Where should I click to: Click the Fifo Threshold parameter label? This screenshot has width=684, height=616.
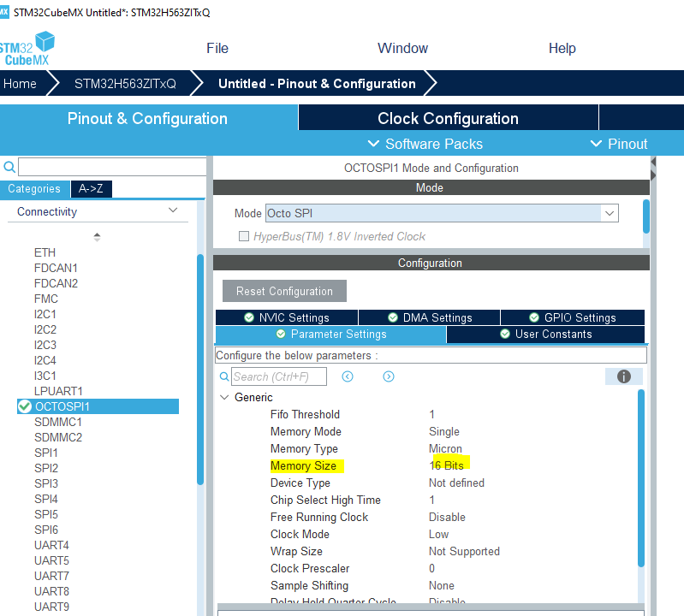click(x=305, y=414)
